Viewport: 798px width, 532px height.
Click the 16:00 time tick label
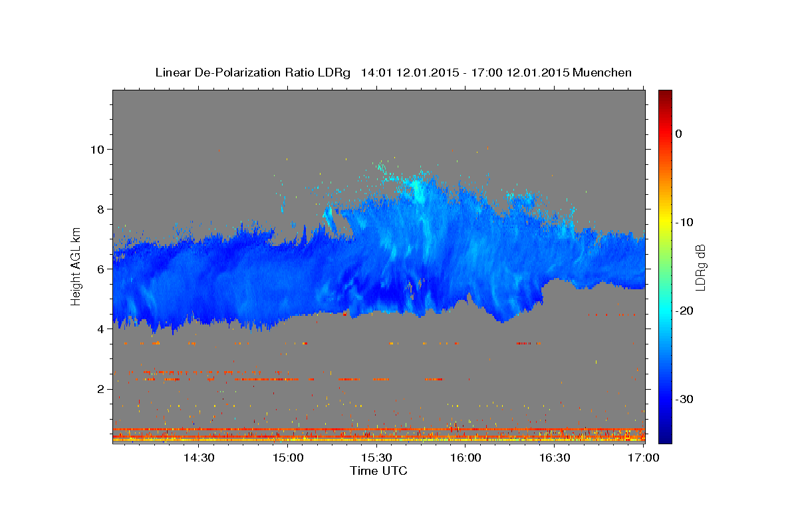[465, 458]
